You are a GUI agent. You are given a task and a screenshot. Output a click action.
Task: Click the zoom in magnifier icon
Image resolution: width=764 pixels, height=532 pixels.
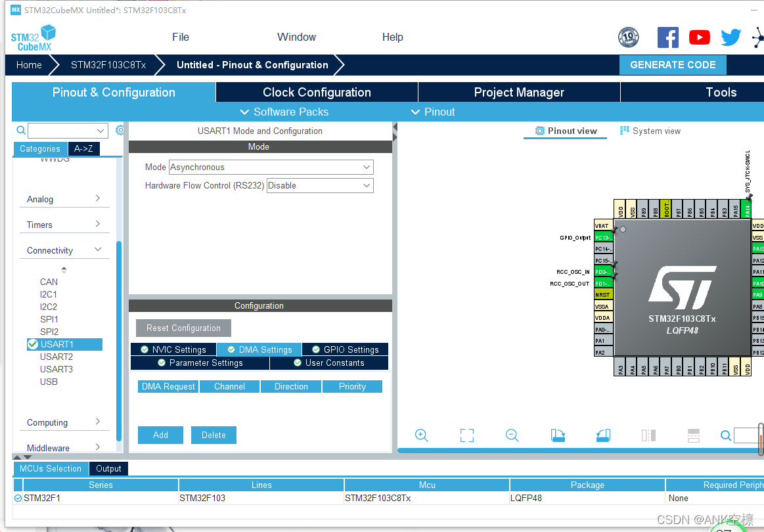point(422,435)
